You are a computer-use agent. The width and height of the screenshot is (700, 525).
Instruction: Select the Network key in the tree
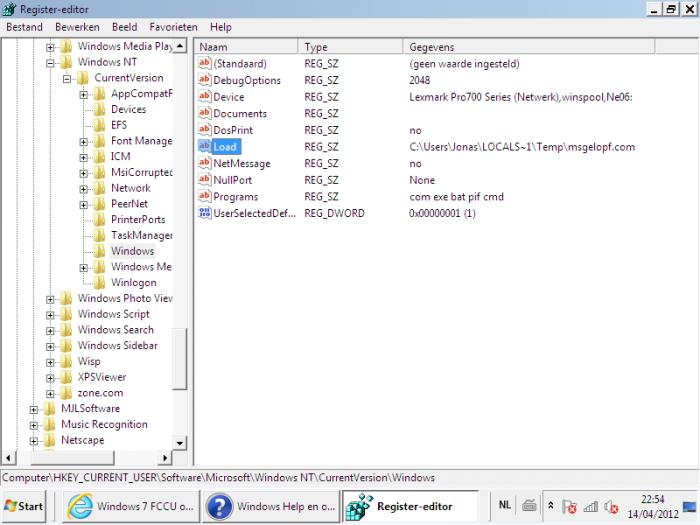click(131, 188)
